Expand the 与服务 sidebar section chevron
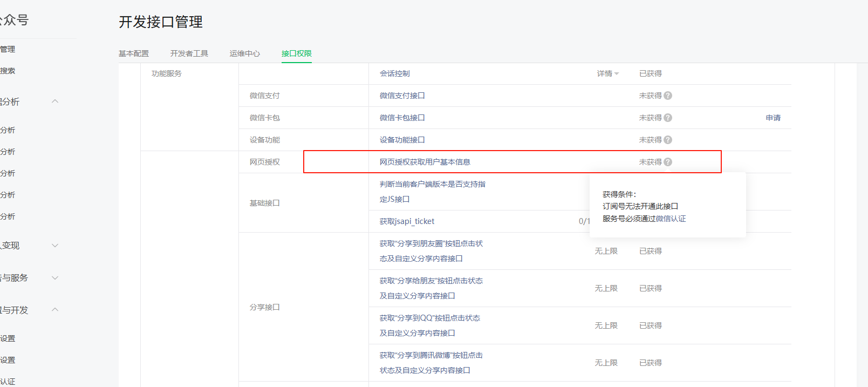This screenshot has height=387, width=868. [x=55, y=278]
